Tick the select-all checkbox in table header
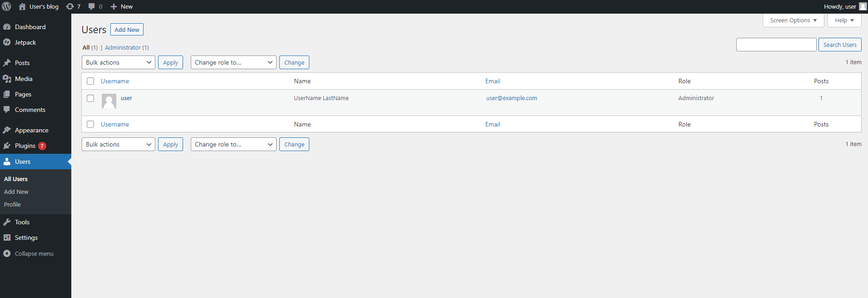 pos(90,81)
